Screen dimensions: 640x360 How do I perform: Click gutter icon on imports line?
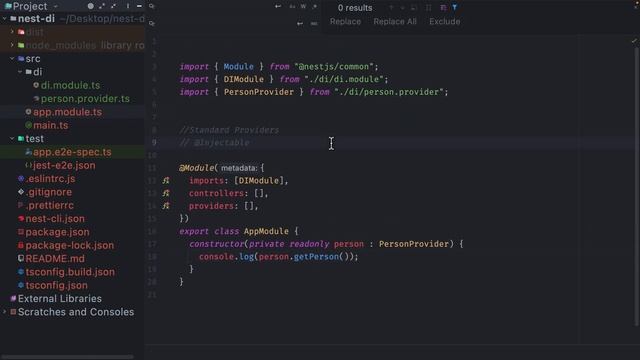pyautogui.click(x=166, y=180)
